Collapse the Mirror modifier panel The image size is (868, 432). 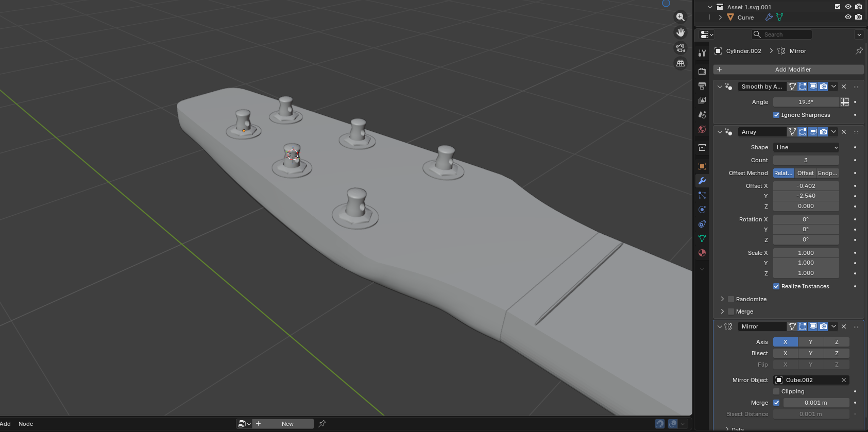[720, 326]
